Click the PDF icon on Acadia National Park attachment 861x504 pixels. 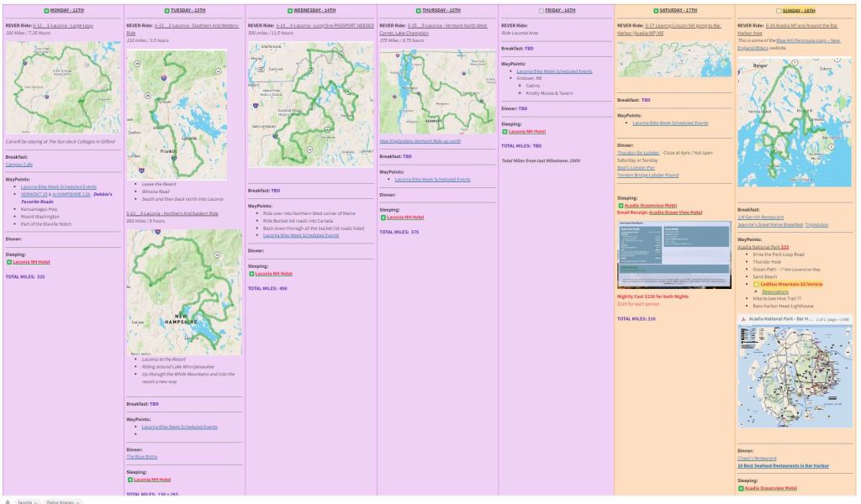[x=742, y=319]
